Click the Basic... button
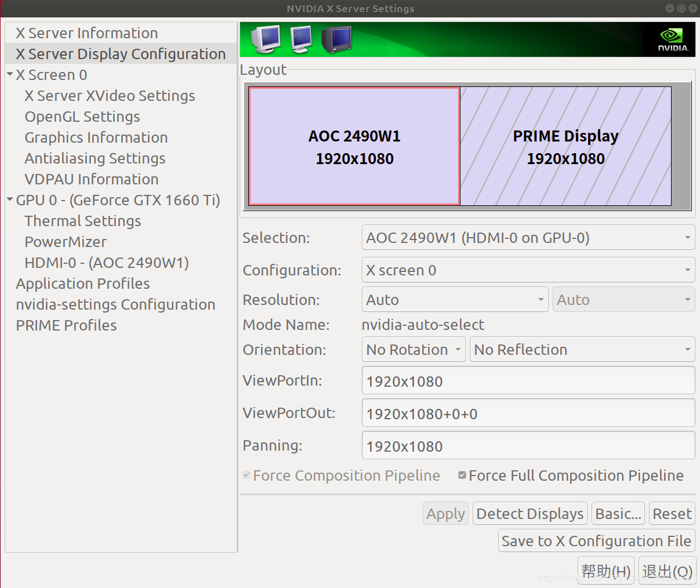 click(618, 514)
